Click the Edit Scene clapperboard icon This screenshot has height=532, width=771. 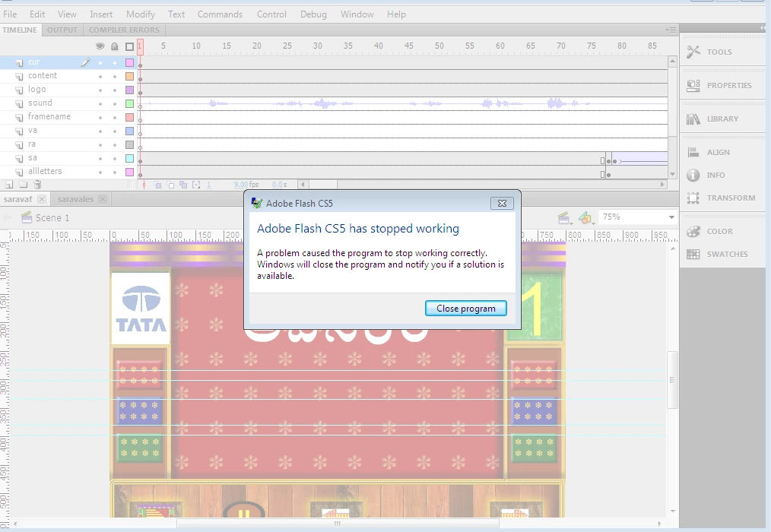[x=563, y=217]
